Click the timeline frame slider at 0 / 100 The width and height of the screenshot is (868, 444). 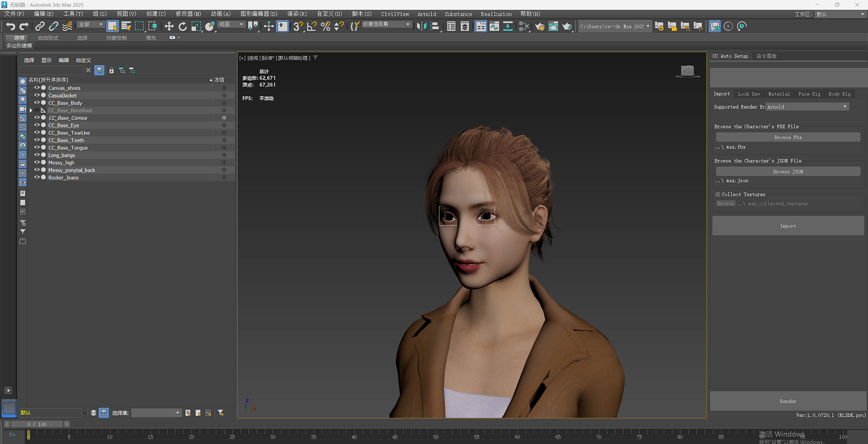(37, 424)
